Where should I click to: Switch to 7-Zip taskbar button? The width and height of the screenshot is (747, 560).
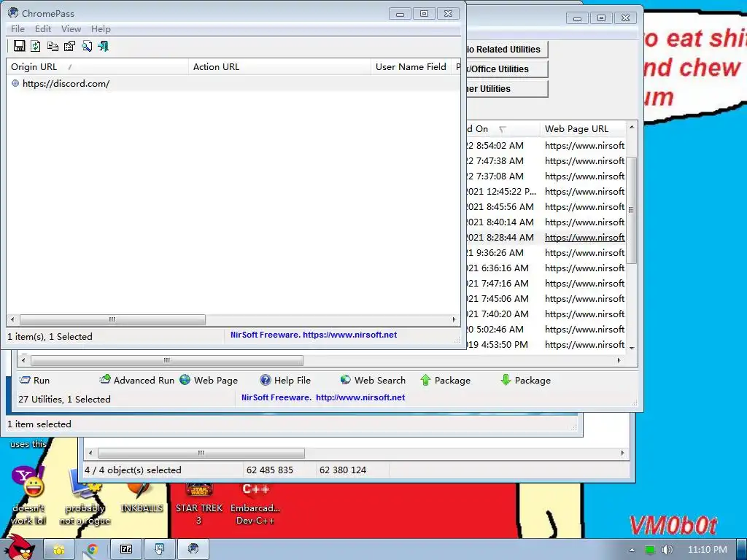click(x=125, y=550)
